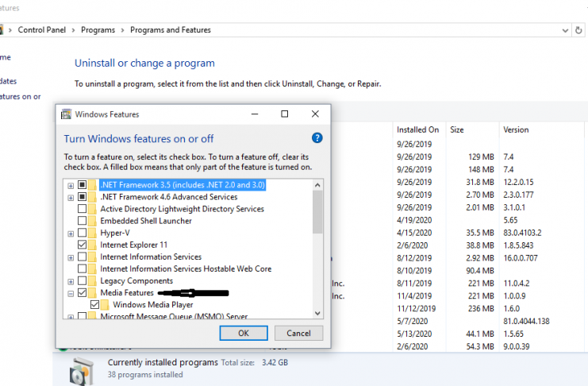
Task: Expand the .NET Framework 3.5 node
Action: click(x=71, y=186)
